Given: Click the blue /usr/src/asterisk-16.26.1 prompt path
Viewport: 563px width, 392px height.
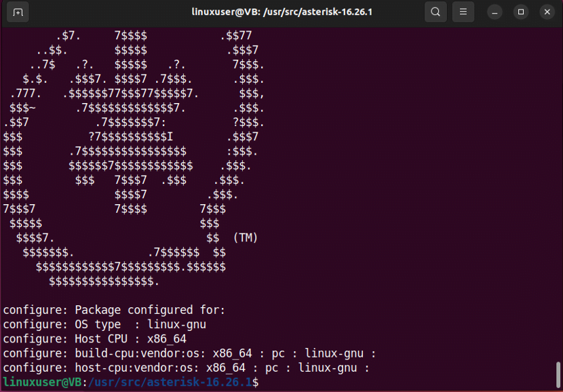Looking at the screenshot, I should point(170,383).
